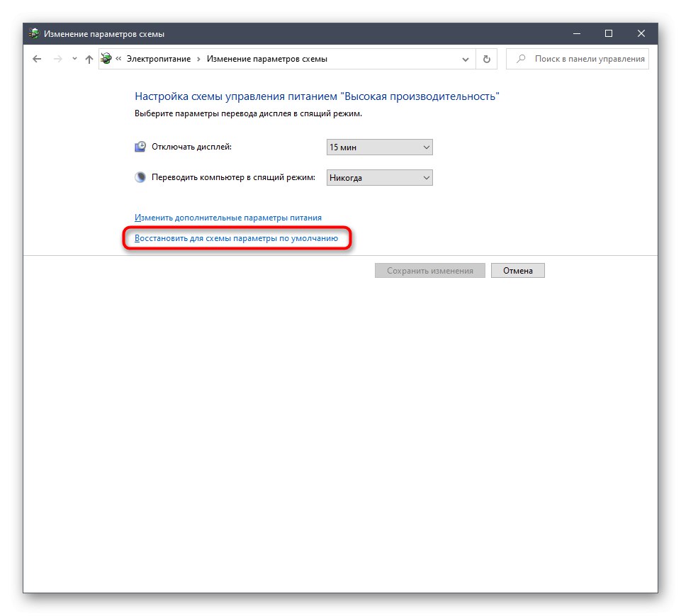This screenshot has width=681, height=616.
Task: Click the double chevron before Электропитание
Action: point(118,59)
